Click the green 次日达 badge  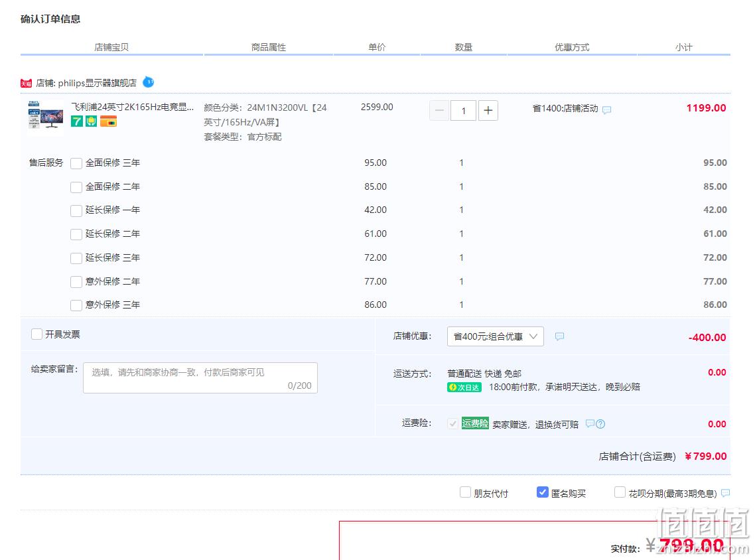pyautogui.click(x=464, y=387)
